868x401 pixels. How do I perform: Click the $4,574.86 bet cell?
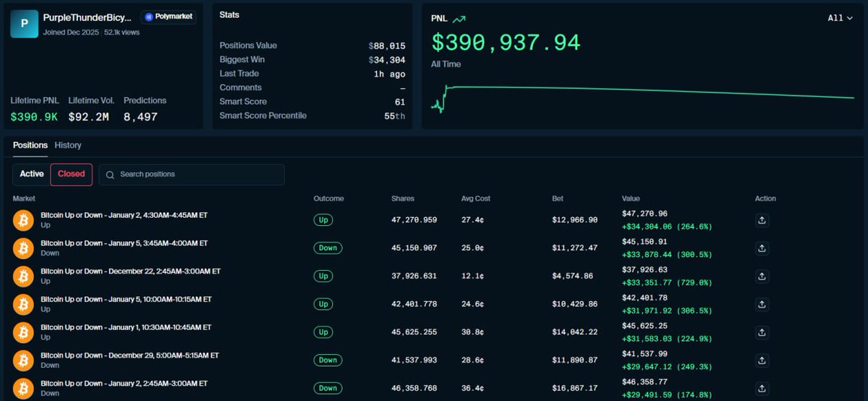[574, 276]
